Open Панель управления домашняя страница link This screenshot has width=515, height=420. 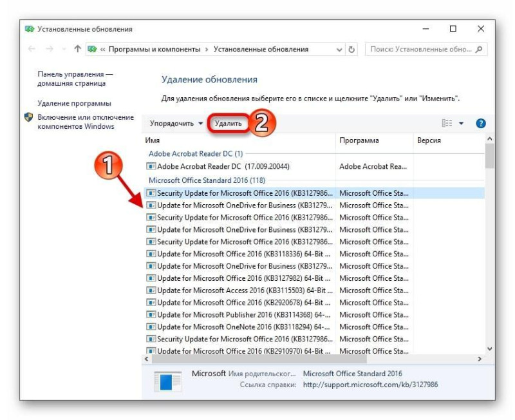75,79
